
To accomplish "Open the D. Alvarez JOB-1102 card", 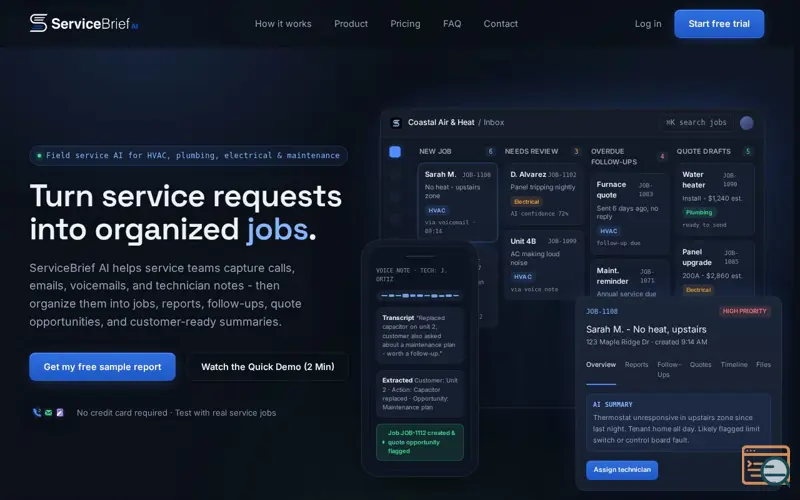I will (543, 194).
